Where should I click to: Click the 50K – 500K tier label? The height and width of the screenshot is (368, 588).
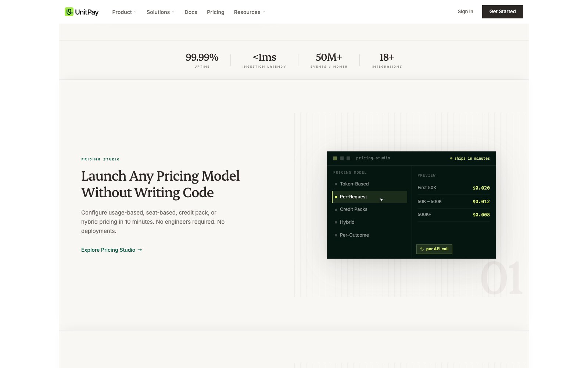[x=430, y=202]
